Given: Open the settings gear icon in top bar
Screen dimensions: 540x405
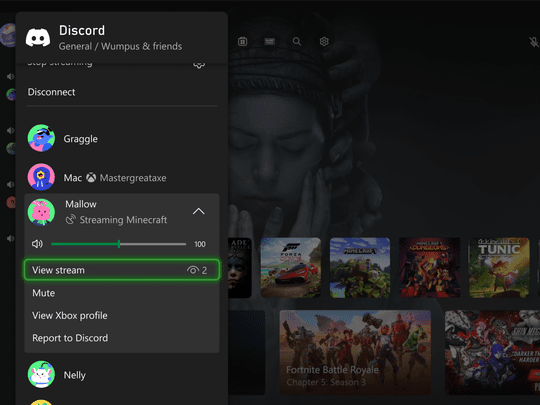Looking at the screenshot, I should pos(324,42).
